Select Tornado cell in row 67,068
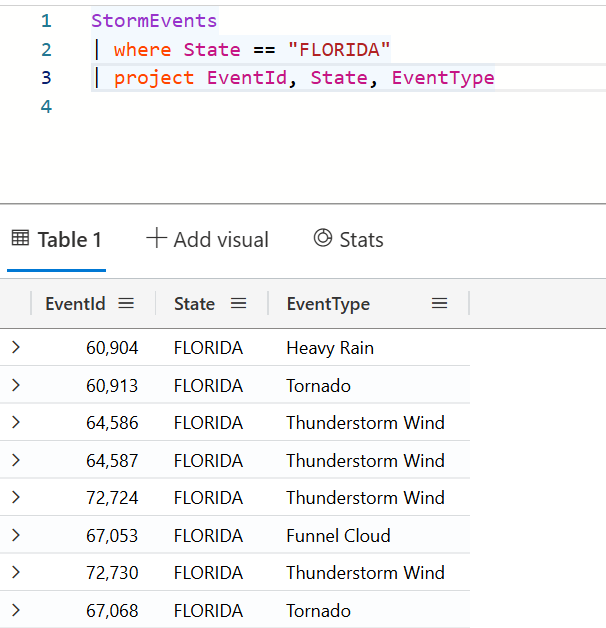 [318, 611]
